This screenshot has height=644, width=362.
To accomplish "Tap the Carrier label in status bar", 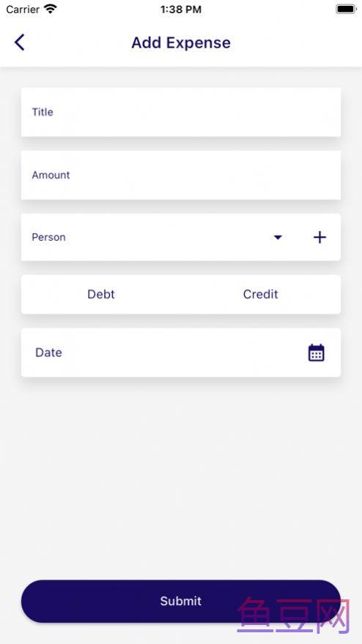I will [23, 9].
